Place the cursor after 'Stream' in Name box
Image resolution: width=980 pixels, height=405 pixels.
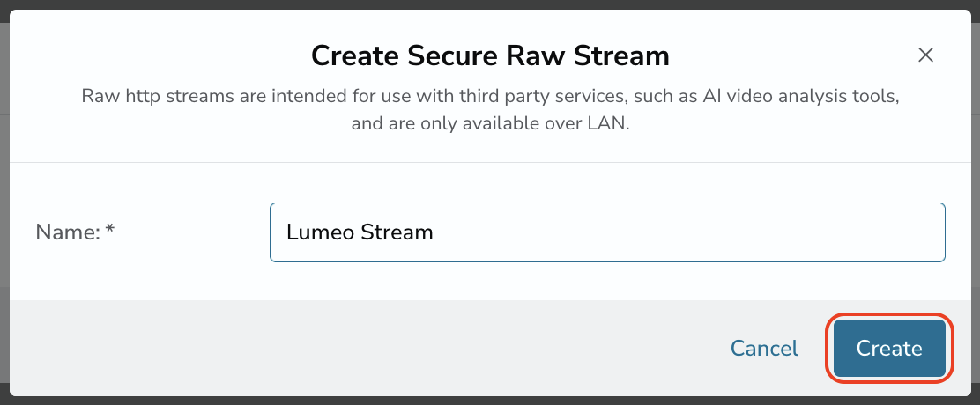pos(435,232)
